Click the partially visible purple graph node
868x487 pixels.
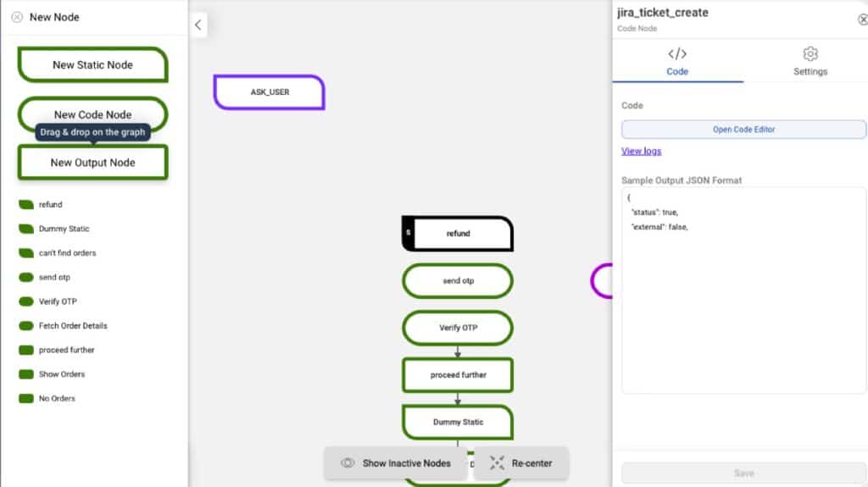click(602, 281)
